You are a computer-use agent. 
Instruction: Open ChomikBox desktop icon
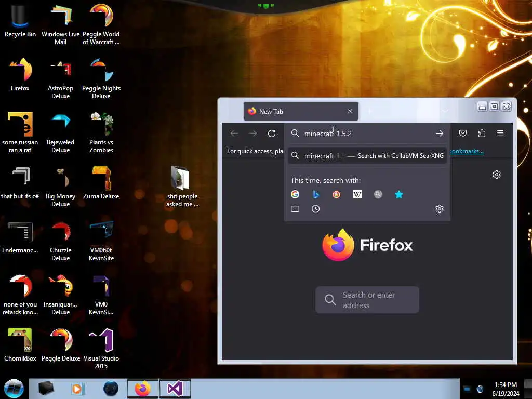pos(20,345)
